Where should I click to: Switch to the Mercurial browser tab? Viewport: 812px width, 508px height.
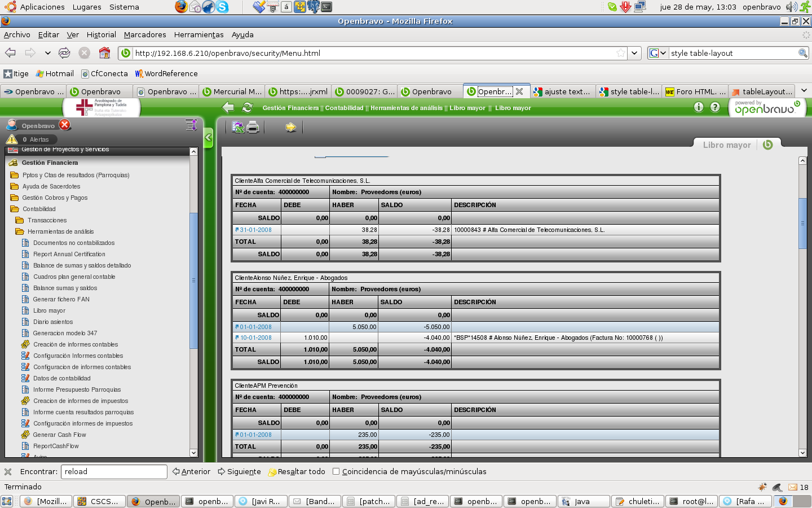[x=232, y=91]
